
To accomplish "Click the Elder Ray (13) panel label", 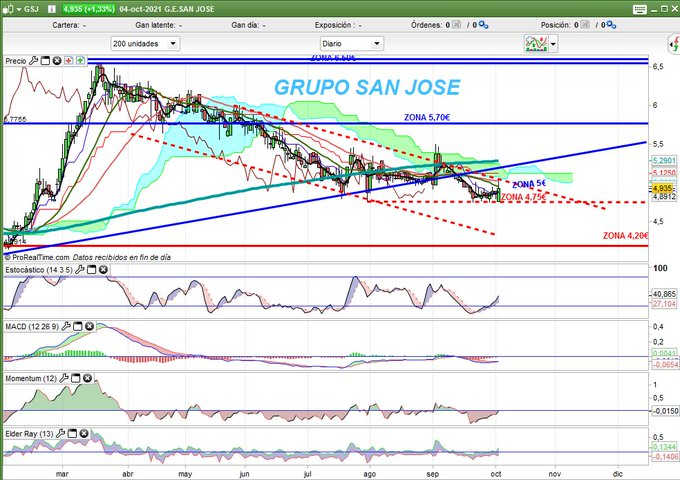I will point(29,433).
